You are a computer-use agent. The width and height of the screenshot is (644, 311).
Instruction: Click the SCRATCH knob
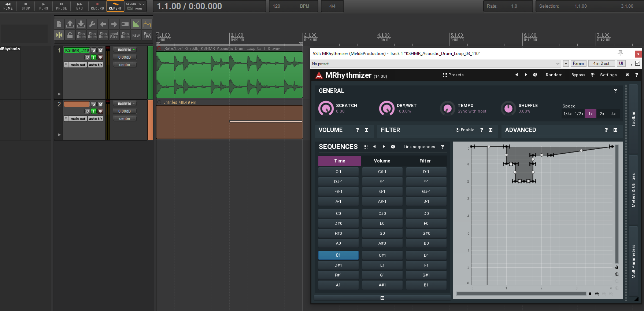pos(326,108)
